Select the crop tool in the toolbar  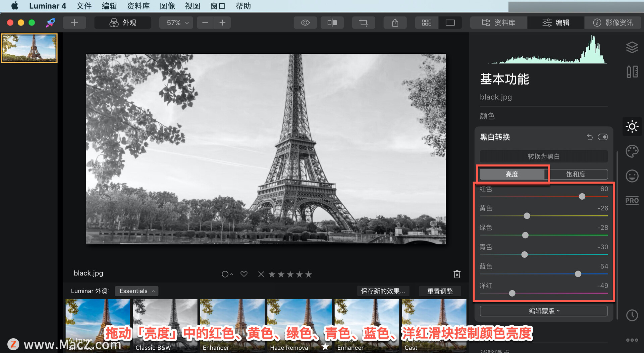click(x=363, y=22)
